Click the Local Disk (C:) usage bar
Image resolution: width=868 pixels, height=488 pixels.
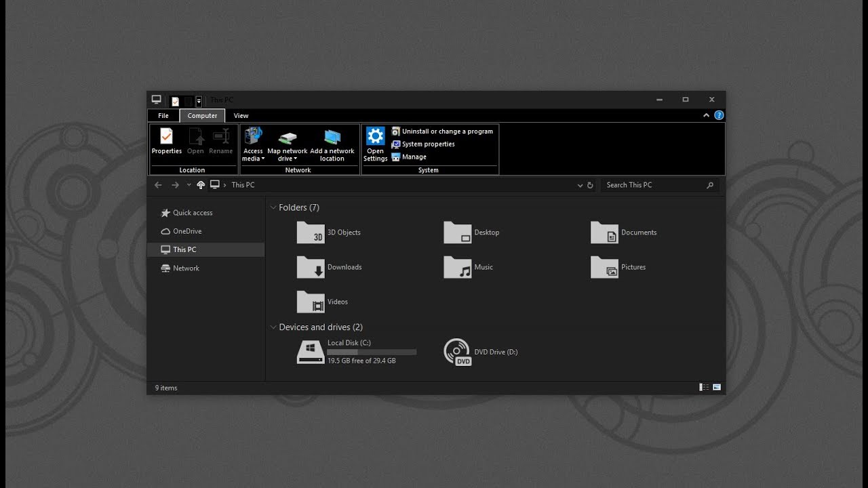[x=372, y=352]
